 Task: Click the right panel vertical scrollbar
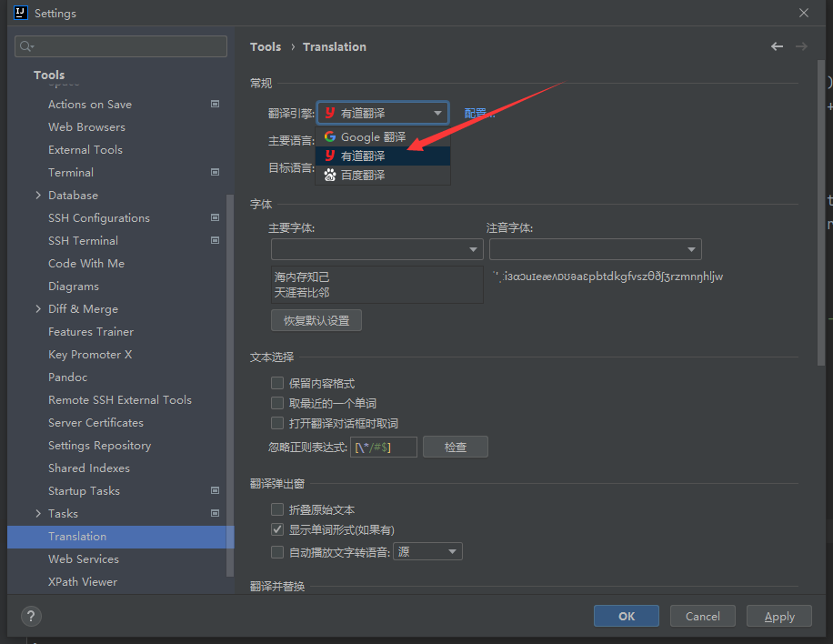click(821, 213)
